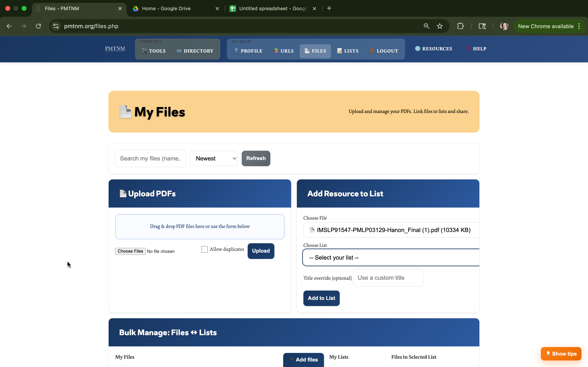Open the Chrome profile avatar
588x367 pixels.
tap(504, 26)
